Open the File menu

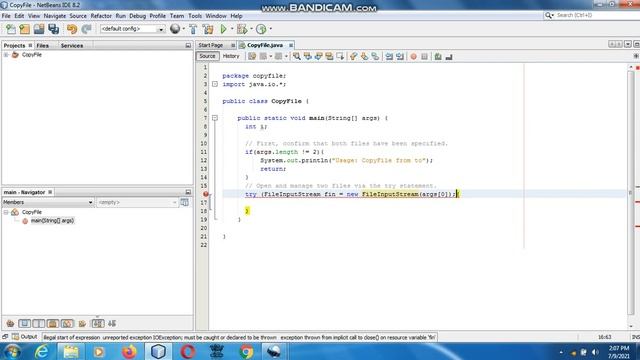(6, 16)
